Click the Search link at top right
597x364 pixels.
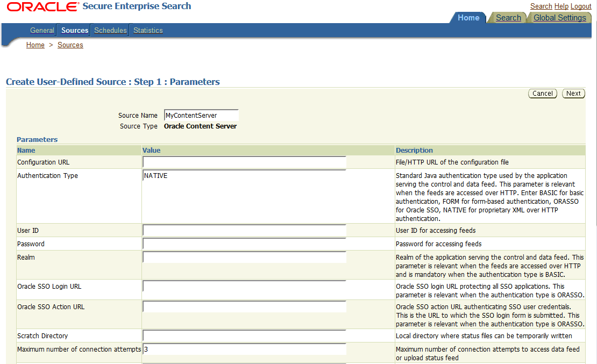(x=541, y=6)
